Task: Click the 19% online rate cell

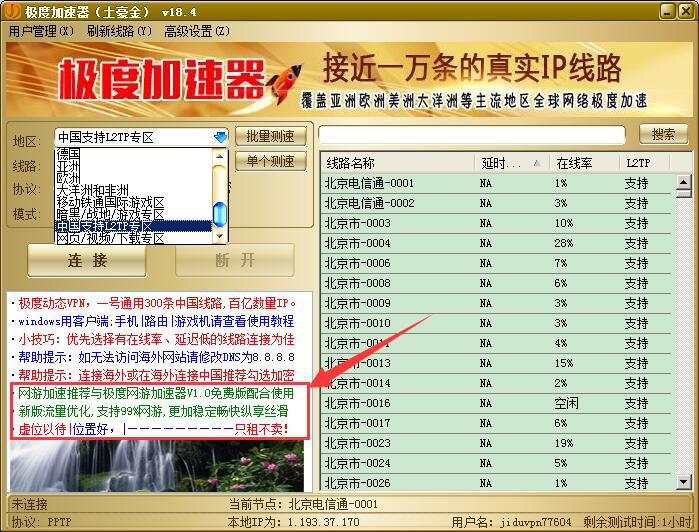Action: click(563, 443)
